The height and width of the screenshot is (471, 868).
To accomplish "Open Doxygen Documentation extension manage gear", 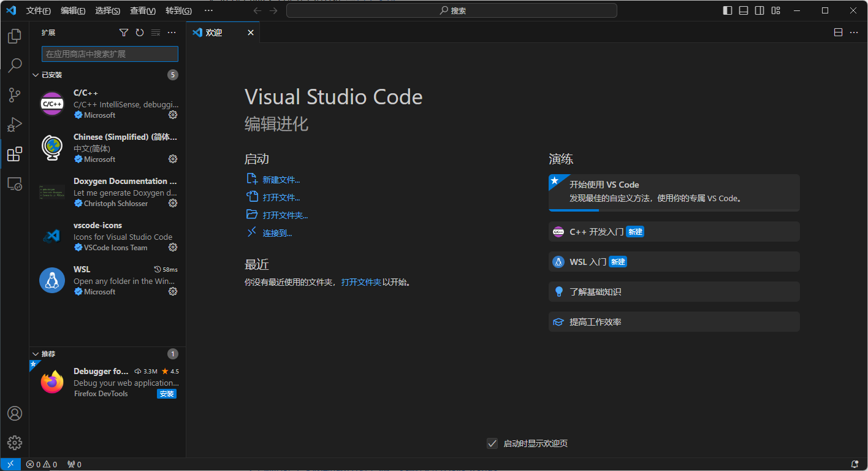I will click(173, 203).
